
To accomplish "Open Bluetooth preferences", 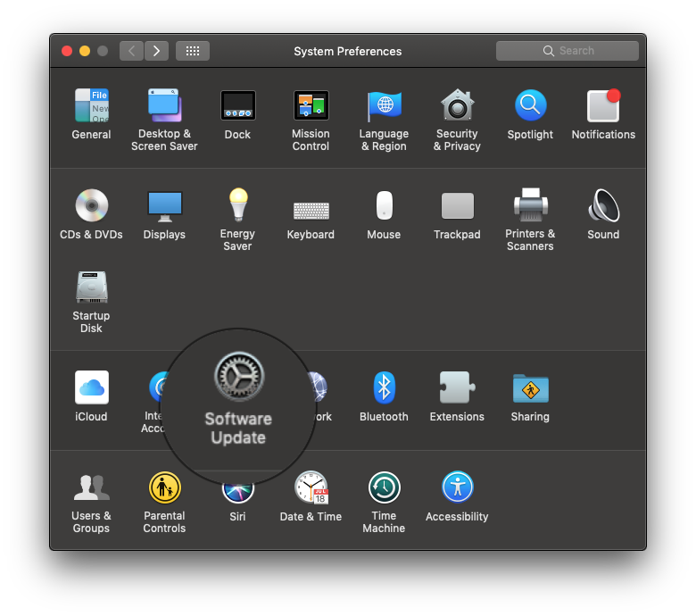I will (x=384, y=387).
